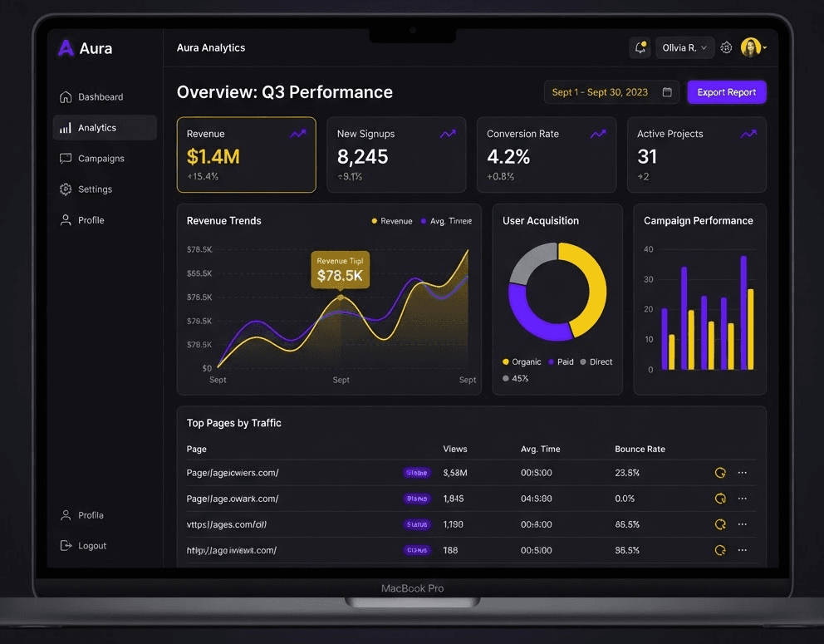Click the gray Direct donut segment
824x644 pixels.
click(528, 261)
